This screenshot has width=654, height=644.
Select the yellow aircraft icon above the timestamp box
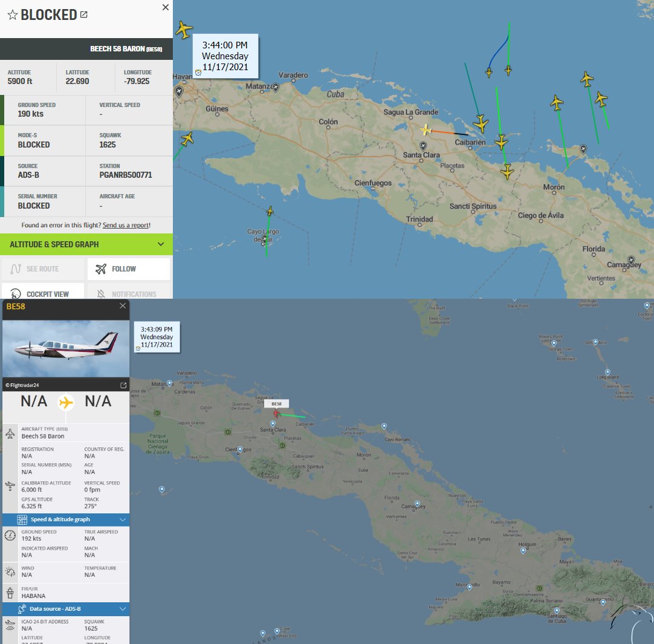[x=184, y=30]
